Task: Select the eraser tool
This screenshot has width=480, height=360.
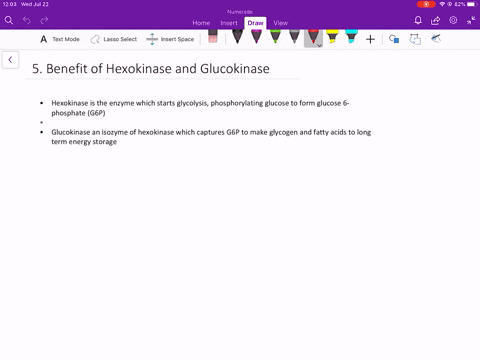Action: pyautogui.click(x=213, y=36)
